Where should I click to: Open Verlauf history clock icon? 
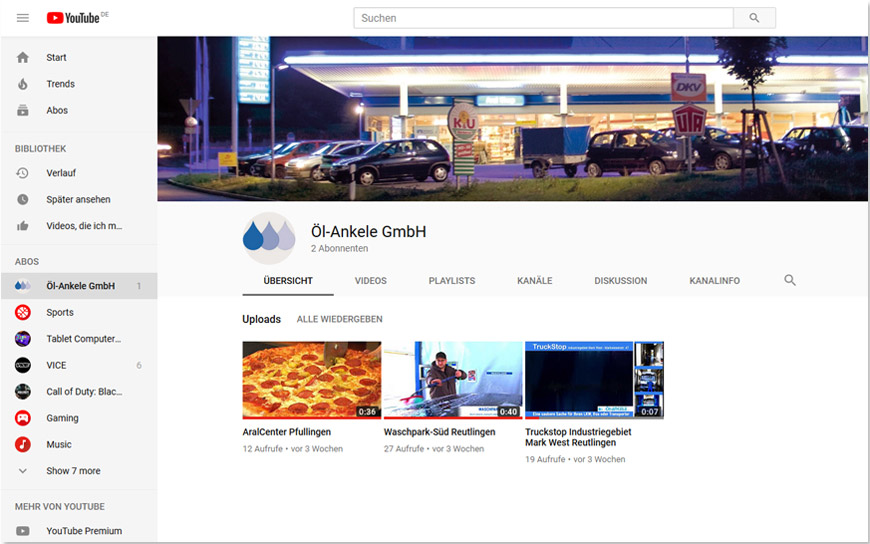coord(23,173)
